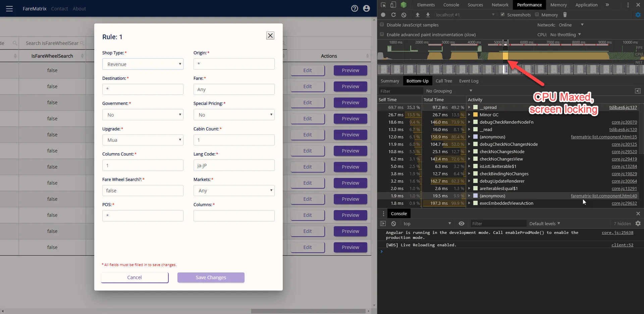The width and height of the screenshot is (644, 314).
Task: Close the Rule 1 dialog with X
Action: [270, 36]
